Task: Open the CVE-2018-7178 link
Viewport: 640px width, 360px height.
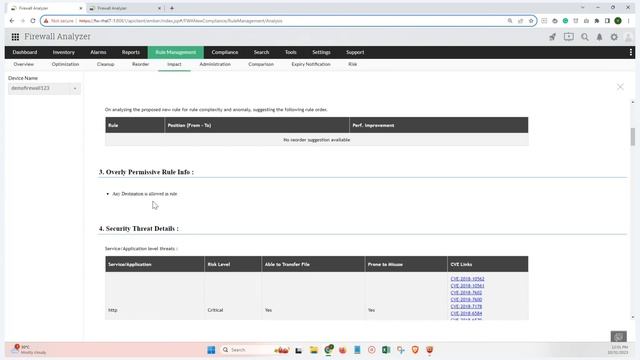Action: pos(466,307)
